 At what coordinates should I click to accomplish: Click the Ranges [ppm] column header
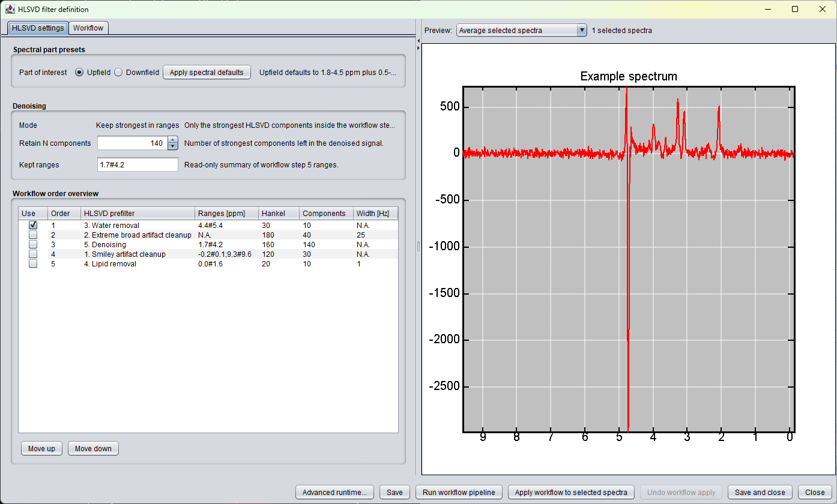226,214
